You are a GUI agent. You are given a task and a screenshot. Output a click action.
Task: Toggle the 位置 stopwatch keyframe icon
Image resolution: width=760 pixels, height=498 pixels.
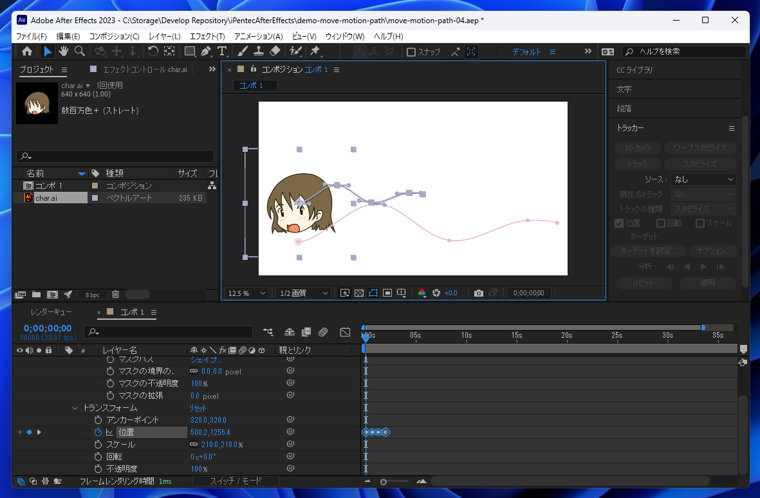point(98,432)
